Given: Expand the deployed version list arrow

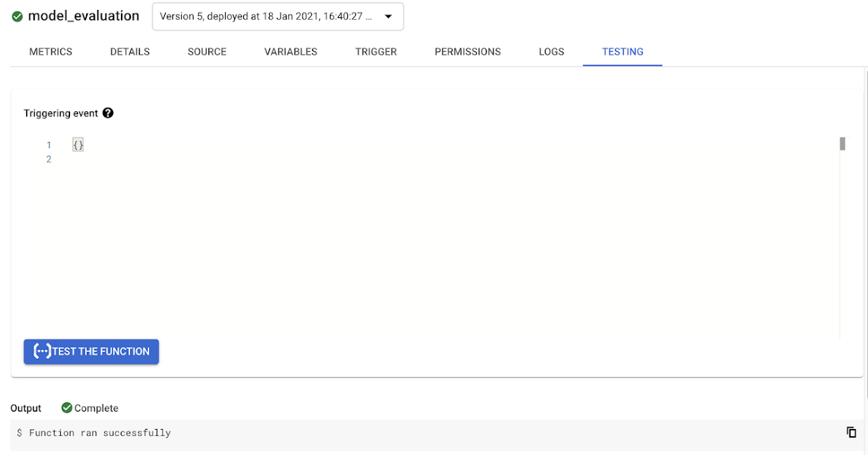Looking at the screenshot, I should 389,17.
